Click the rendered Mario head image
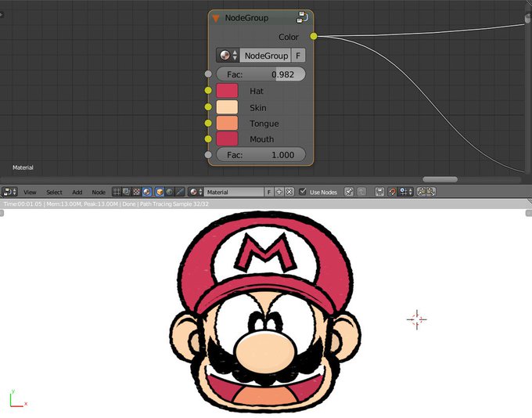This screenshot has height=418, width=532. [265, 311]
